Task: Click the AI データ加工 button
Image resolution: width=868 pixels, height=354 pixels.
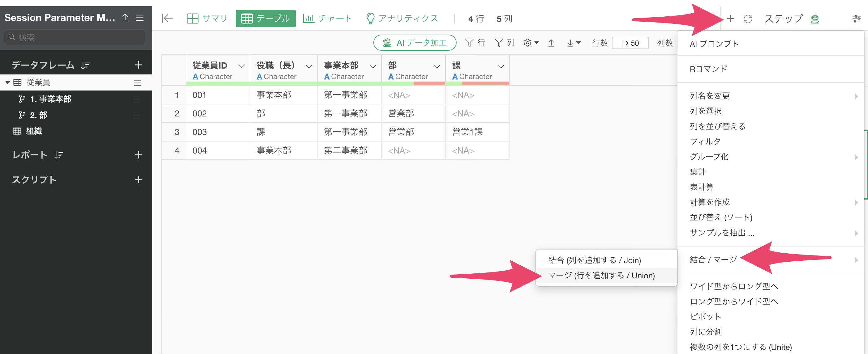Action: 415,43
